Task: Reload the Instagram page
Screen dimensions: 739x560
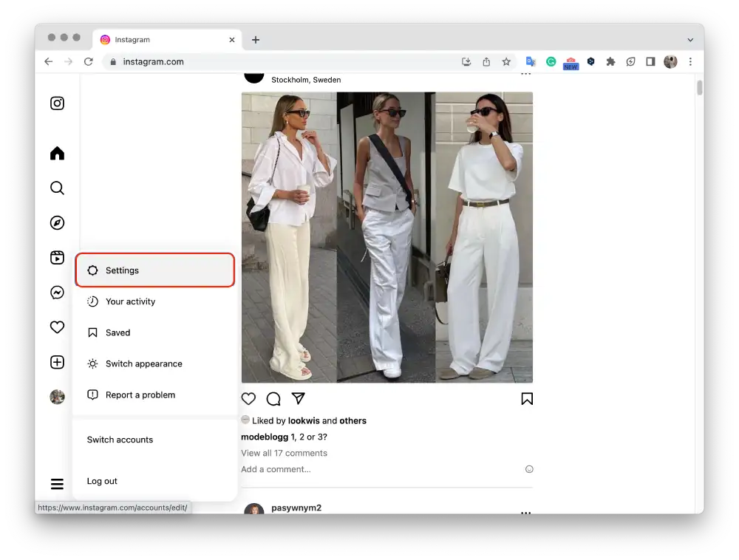Action: (x=89, y=62)
